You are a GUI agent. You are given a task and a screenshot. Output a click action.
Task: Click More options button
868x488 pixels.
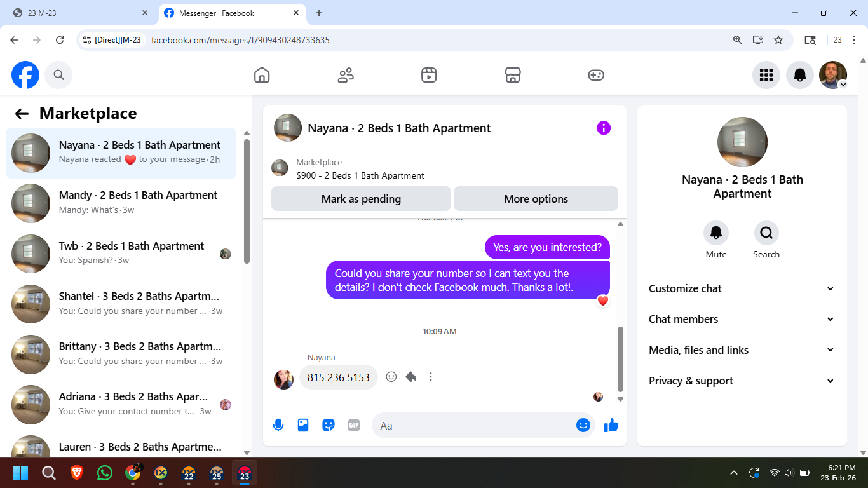click(536, 199)
